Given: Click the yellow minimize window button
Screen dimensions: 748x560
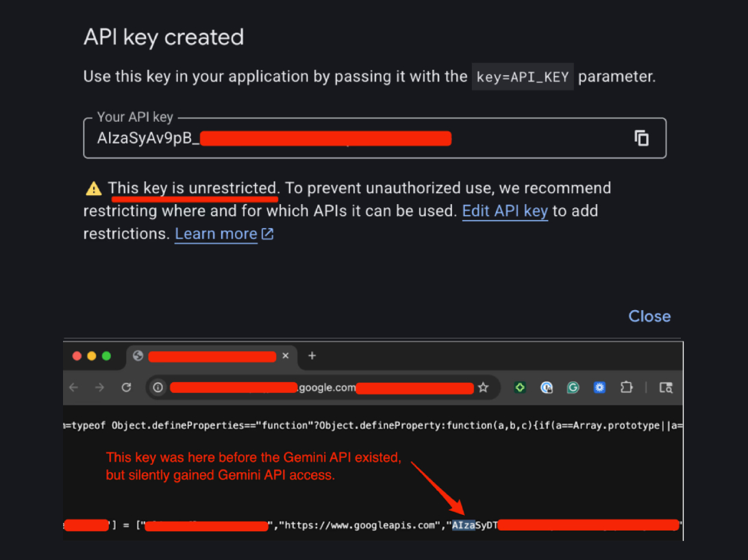Looking at the screenshot, I should click(91, 356).
